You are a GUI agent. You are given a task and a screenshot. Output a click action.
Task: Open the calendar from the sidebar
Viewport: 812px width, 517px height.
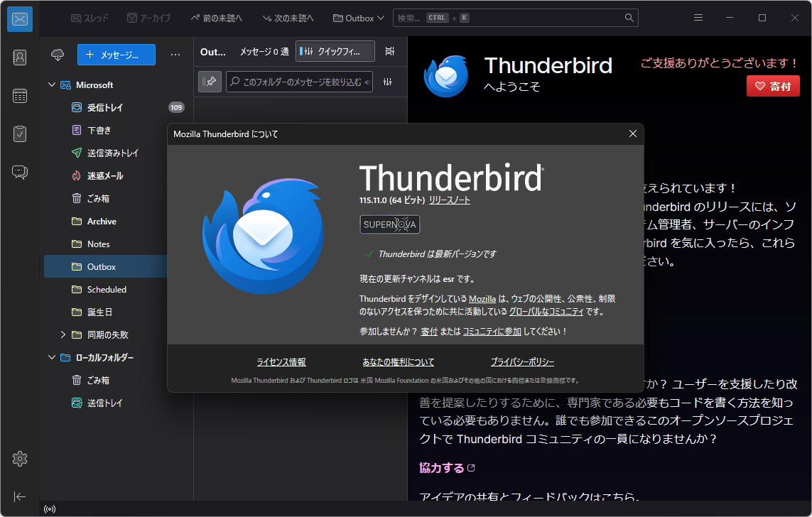(19, 95)
